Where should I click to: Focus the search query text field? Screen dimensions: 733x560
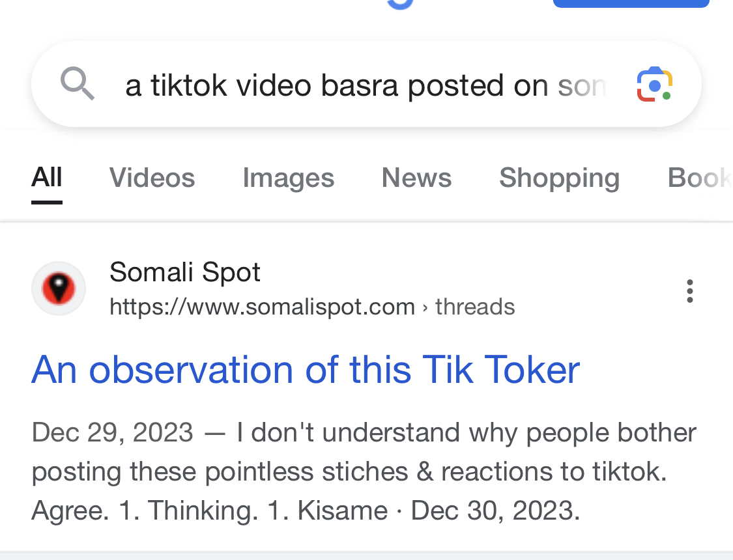[366, 85]
